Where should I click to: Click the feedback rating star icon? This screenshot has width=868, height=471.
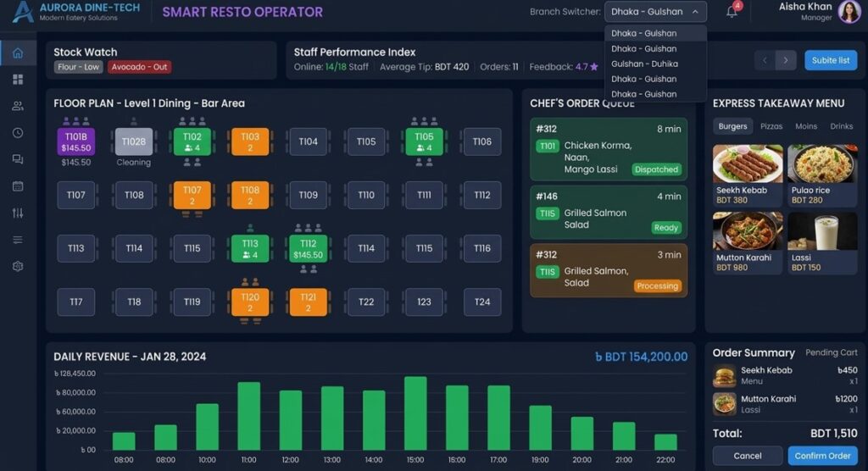click(x=594, y=67)
